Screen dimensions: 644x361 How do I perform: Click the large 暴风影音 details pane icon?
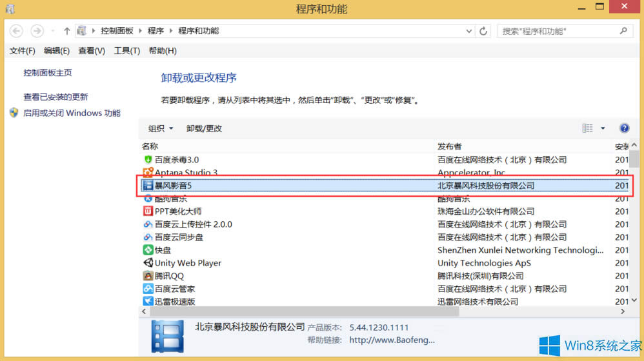pyautogui.click(x=168, y=337)
